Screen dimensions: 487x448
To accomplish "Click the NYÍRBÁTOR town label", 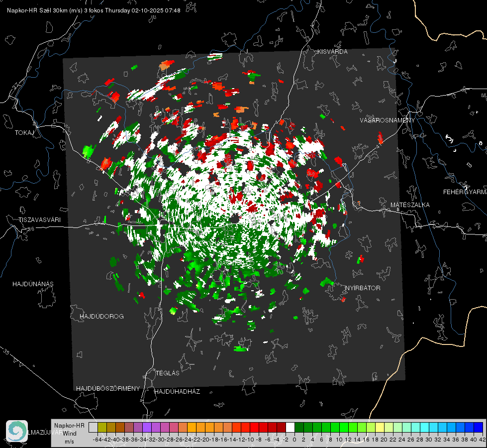I will [x=363, y=288].
